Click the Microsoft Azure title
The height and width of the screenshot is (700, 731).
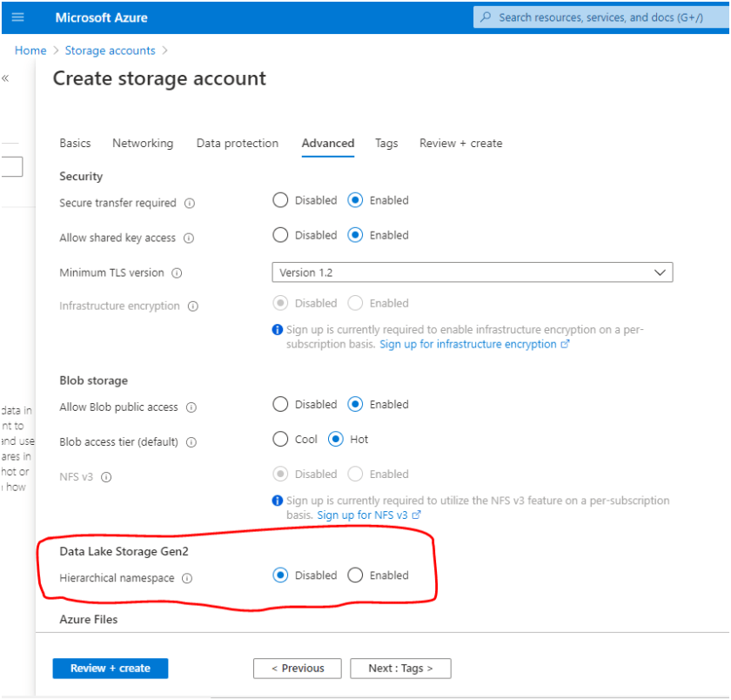(x=101, y=17)
